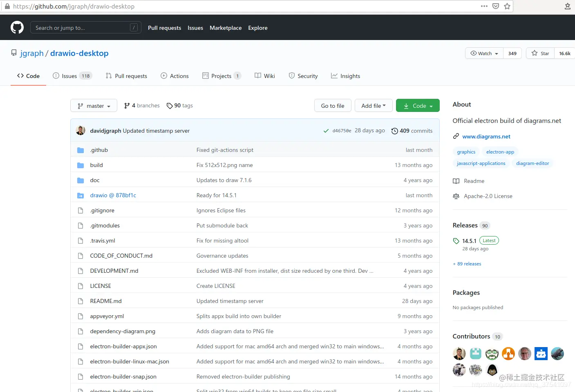This screenshot has height=392, width=575.
Task: Click the javascript-applications topic tag
Action: (481, 163)
